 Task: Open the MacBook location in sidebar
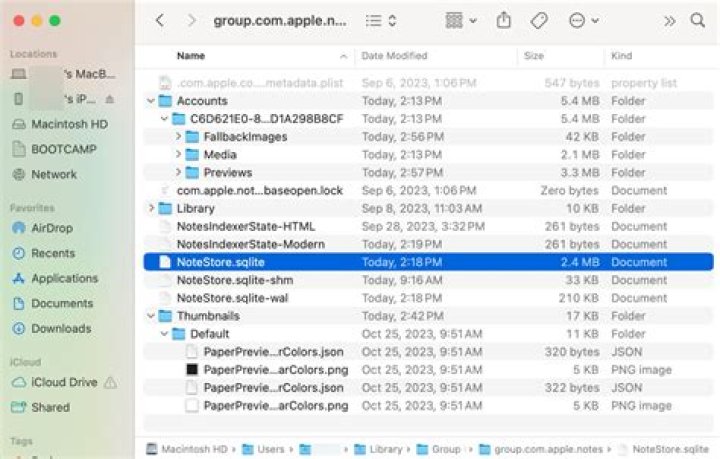click(x=63, y=73)
